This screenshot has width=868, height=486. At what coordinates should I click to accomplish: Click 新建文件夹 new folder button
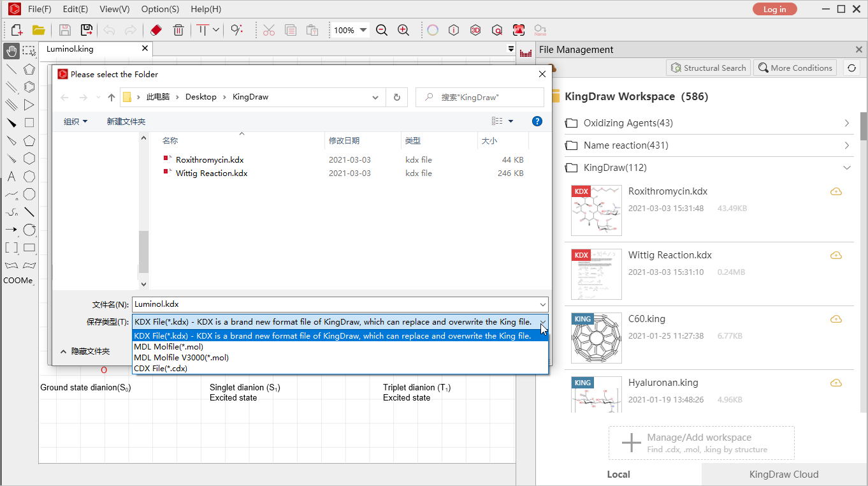(126, 121)
